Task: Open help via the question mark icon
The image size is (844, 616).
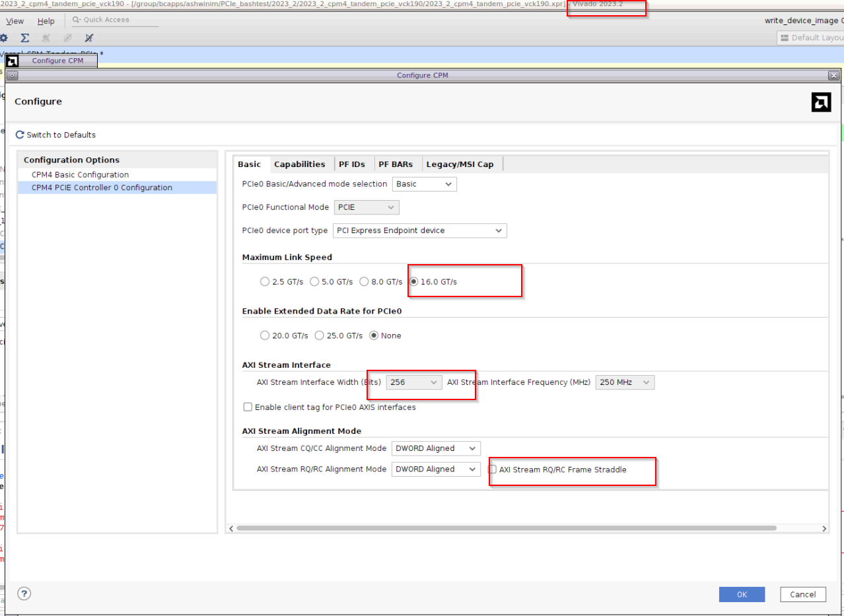Action: 24,594
